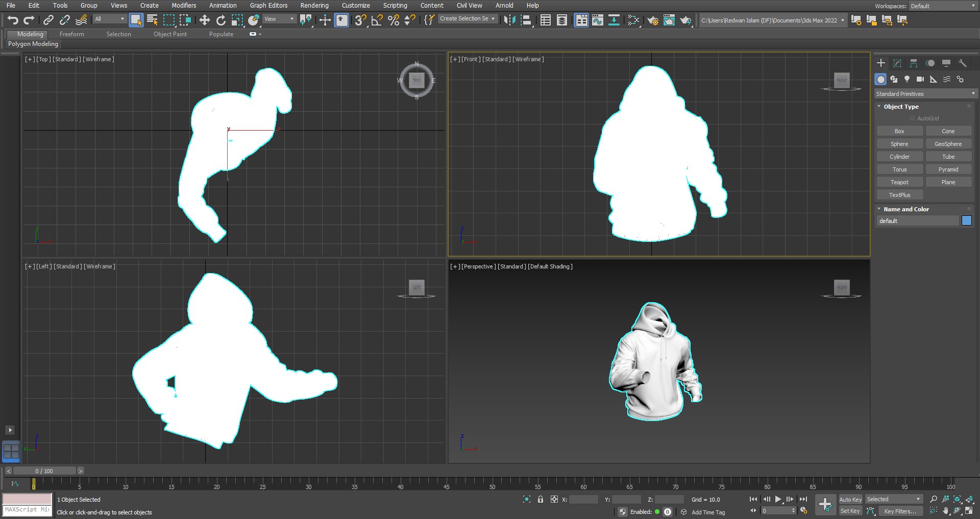Toggle the 3D Snaps icon

coord(360,20)
